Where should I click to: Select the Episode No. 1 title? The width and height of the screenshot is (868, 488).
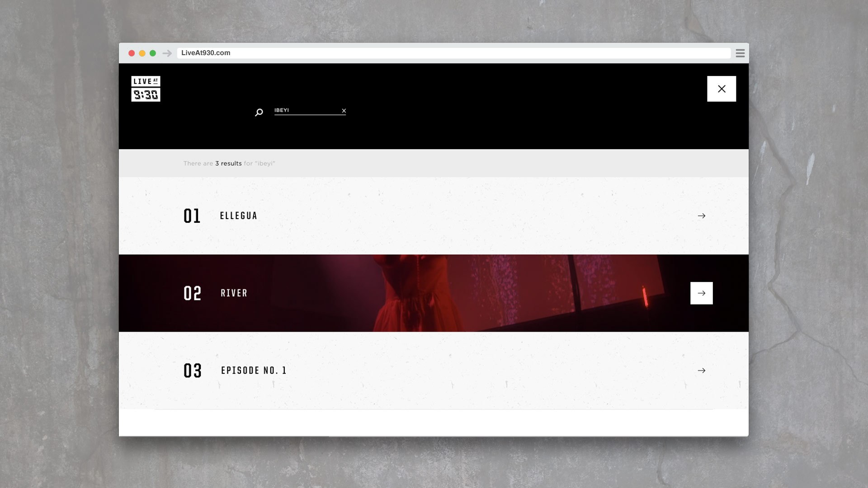254,371
